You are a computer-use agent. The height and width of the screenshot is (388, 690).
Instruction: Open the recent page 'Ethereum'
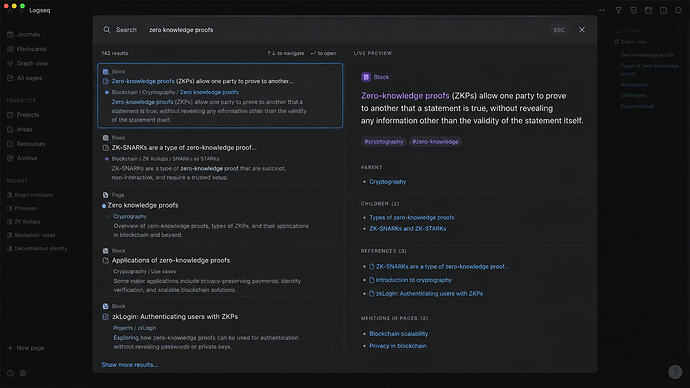22,208
